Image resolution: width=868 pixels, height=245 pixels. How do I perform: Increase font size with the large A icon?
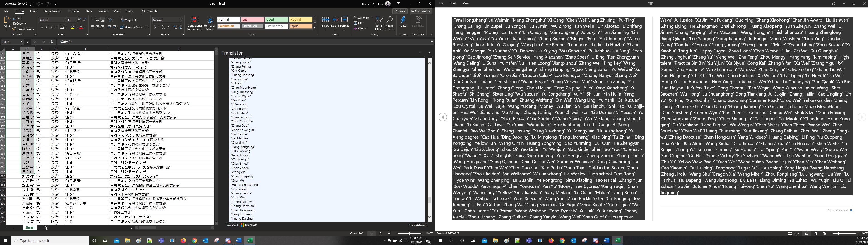(x=80, y=20)
